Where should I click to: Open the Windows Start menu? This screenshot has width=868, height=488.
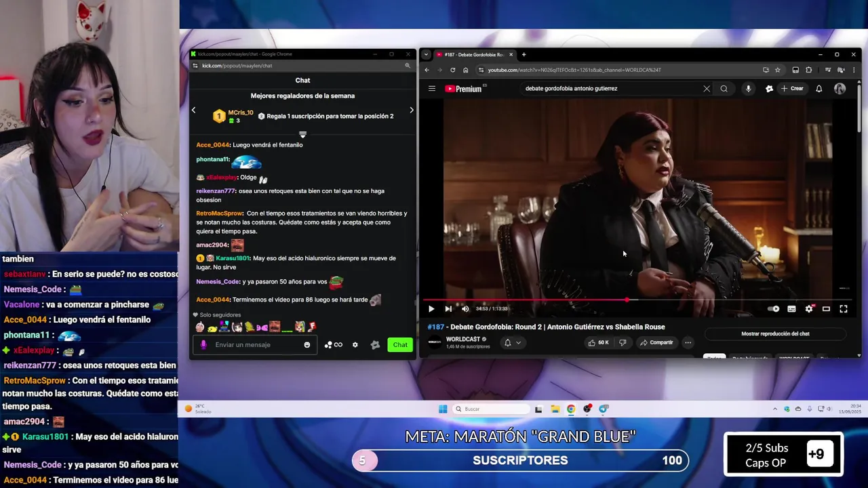pyautogui.click(x=443, y=409)
